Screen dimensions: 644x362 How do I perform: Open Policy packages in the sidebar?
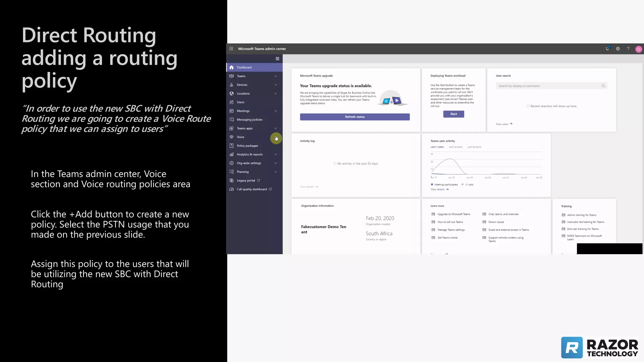click(254, 146)
